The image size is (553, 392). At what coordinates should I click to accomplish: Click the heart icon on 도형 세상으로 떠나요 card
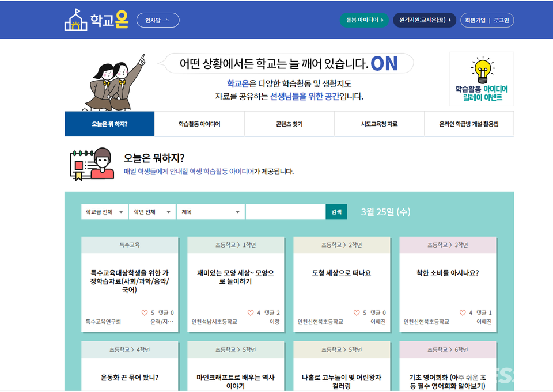tap(357, 313)
